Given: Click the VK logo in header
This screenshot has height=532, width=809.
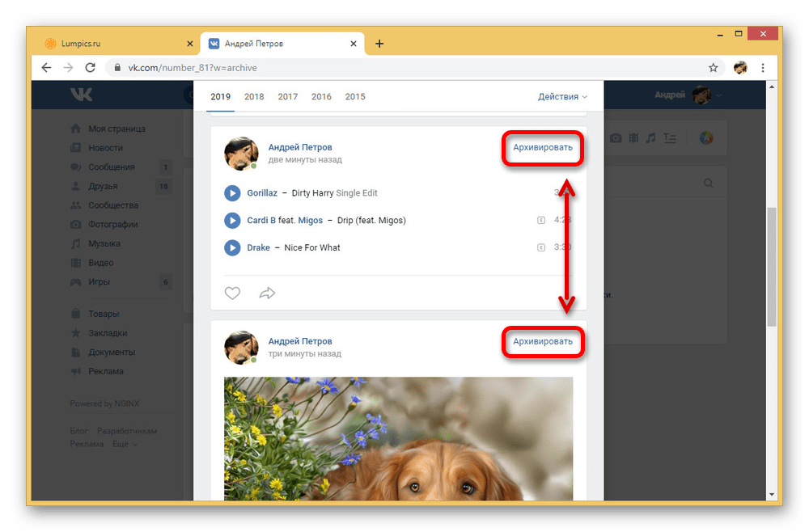Looking at the screenshot, I should [82, 95].
